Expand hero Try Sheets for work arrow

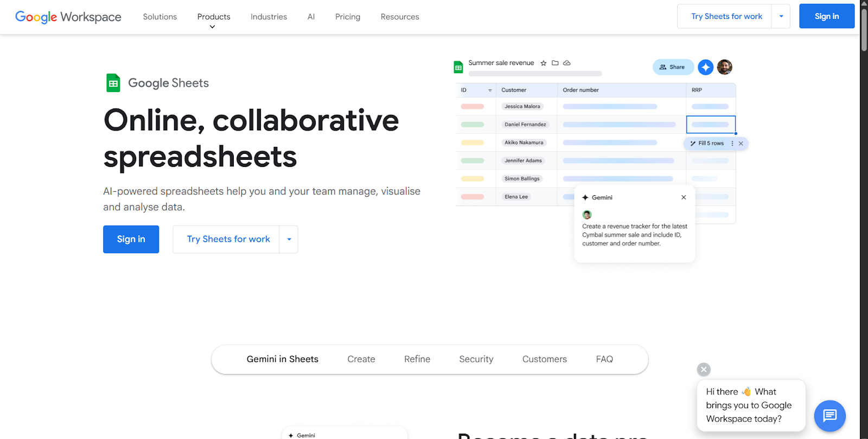[289, 240]
